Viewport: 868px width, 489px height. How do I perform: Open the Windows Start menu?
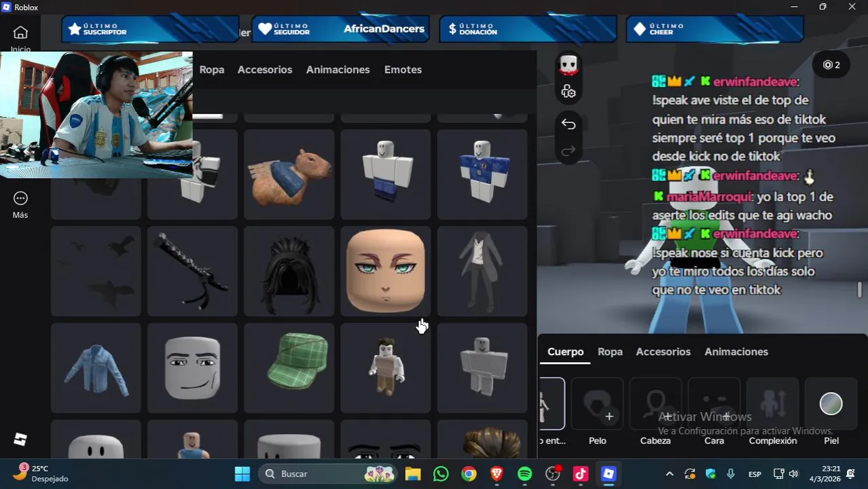(242, 474)
